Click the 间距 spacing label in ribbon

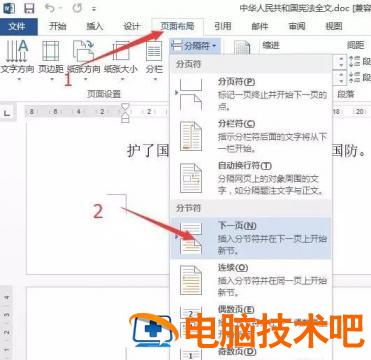(x=356, y=45)
